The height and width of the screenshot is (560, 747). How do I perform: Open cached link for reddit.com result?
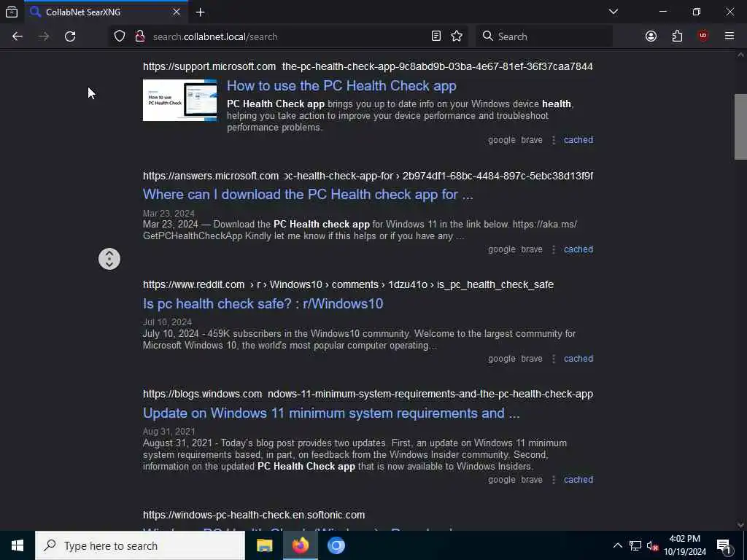point(578,359)
